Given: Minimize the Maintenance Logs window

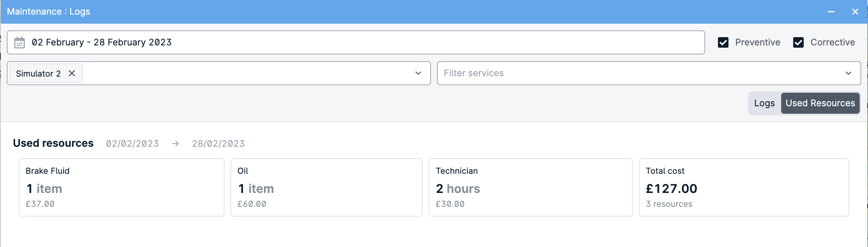Looking at the screenshot, I should coord(831,12).
